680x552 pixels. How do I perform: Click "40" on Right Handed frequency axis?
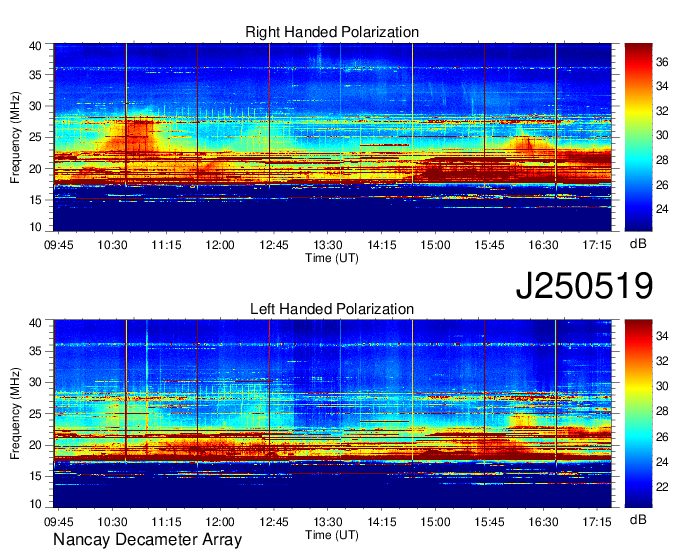[x=36, y=46]
